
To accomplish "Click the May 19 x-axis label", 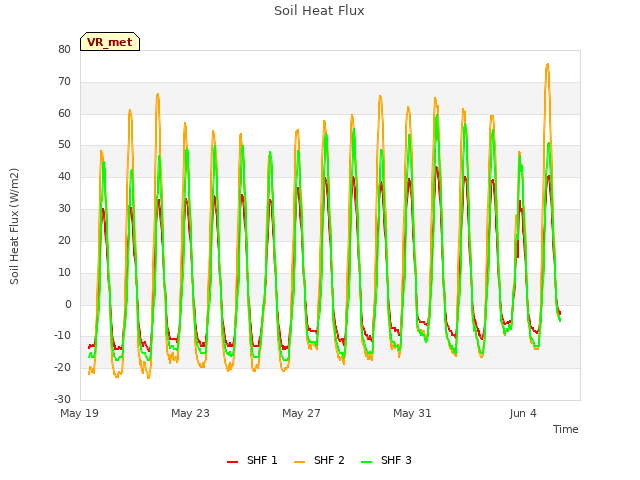I will [79, 413].
